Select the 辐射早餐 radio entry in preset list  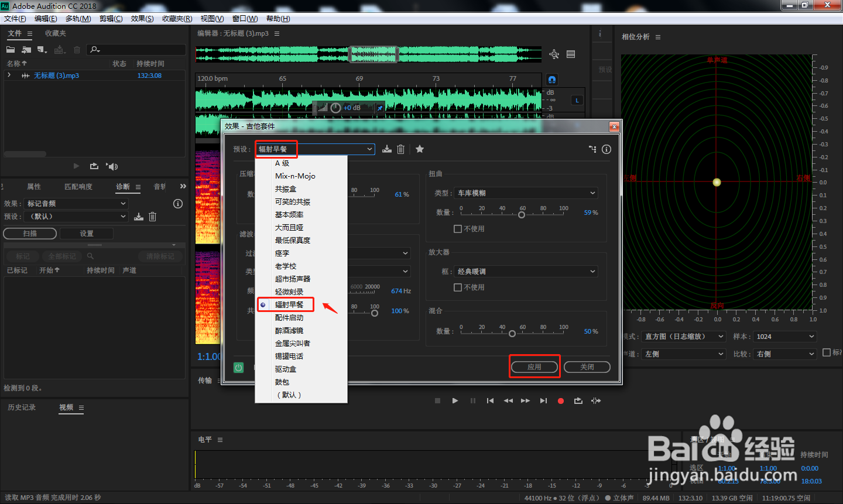[263, 305]
